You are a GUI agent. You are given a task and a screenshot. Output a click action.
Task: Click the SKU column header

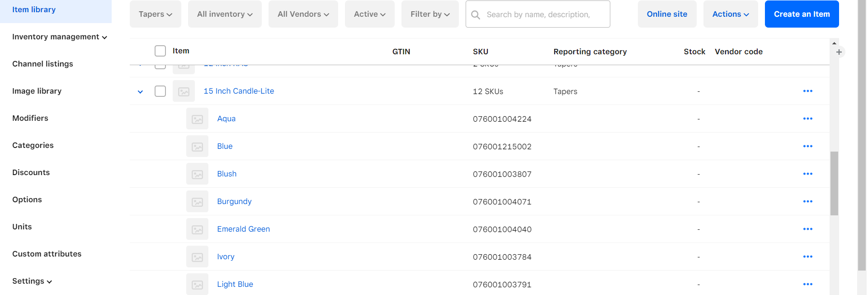(x=481, y=52)
